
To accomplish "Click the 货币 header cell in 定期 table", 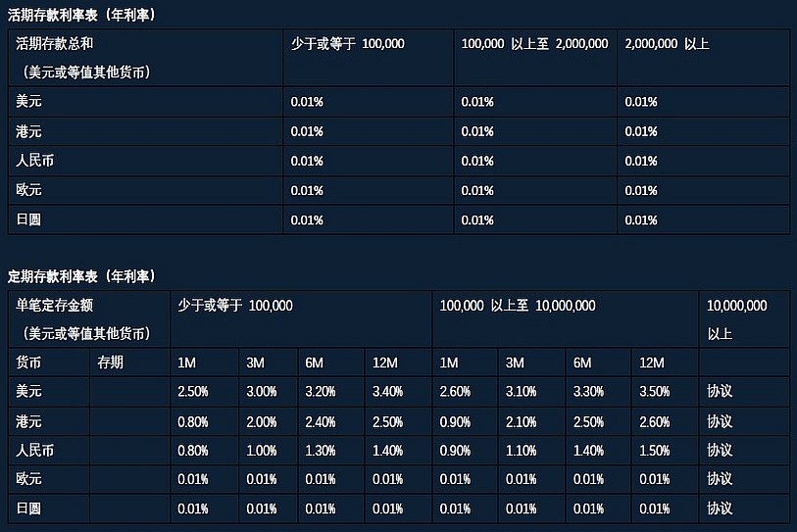I will point(29,363).
